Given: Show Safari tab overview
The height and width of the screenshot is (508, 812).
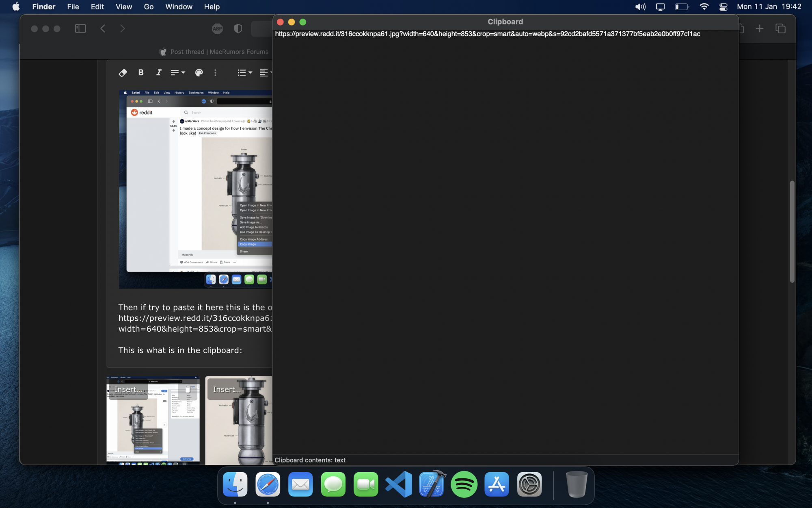Looking at the screenshot, I should coord(780,28).
